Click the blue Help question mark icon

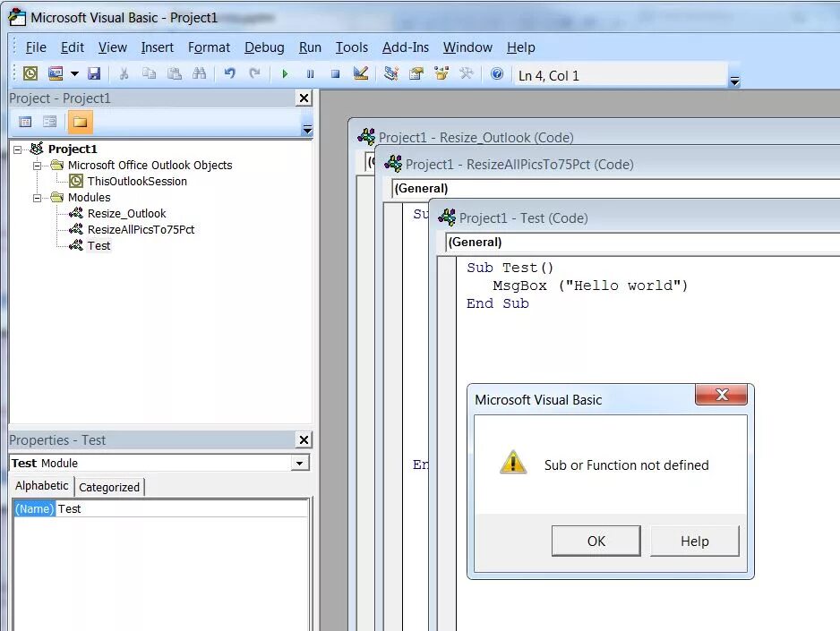pyautogui.click(x=497, y=73)
